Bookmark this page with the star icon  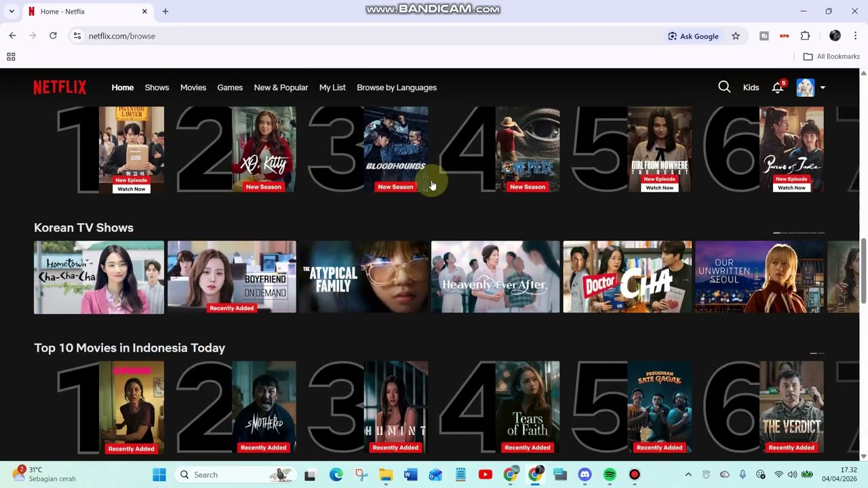point(736,36)
